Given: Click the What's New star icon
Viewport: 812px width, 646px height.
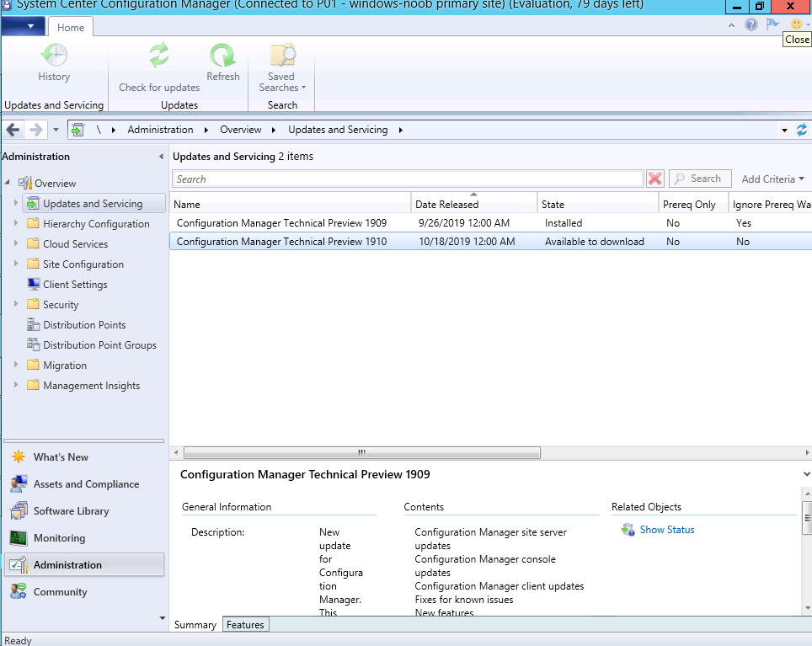Looking at the screenshot, I should point(19,456).
